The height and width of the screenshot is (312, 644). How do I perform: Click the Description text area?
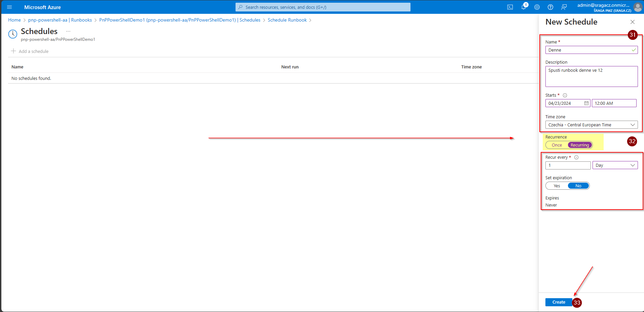click(592, 76)
